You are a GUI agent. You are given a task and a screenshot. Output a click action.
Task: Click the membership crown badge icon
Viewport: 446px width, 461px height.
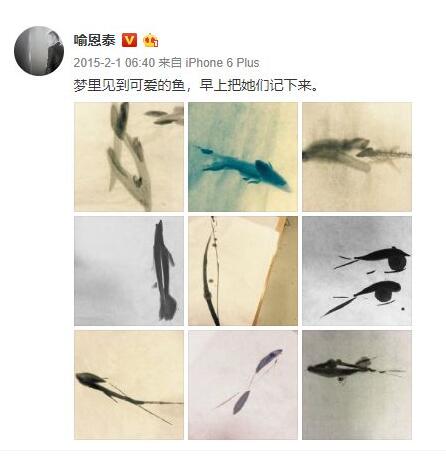pos(150,40)
